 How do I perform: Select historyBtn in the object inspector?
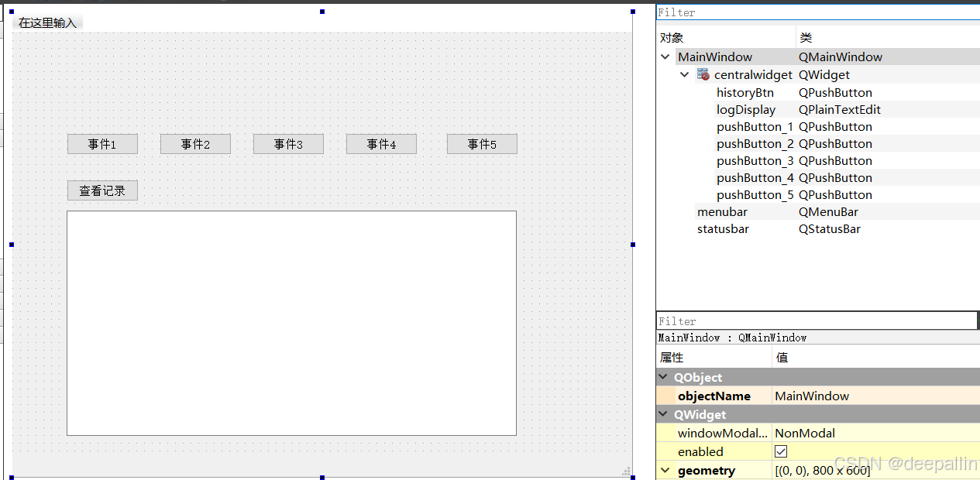pyautogui.click(x=744, y=92)
